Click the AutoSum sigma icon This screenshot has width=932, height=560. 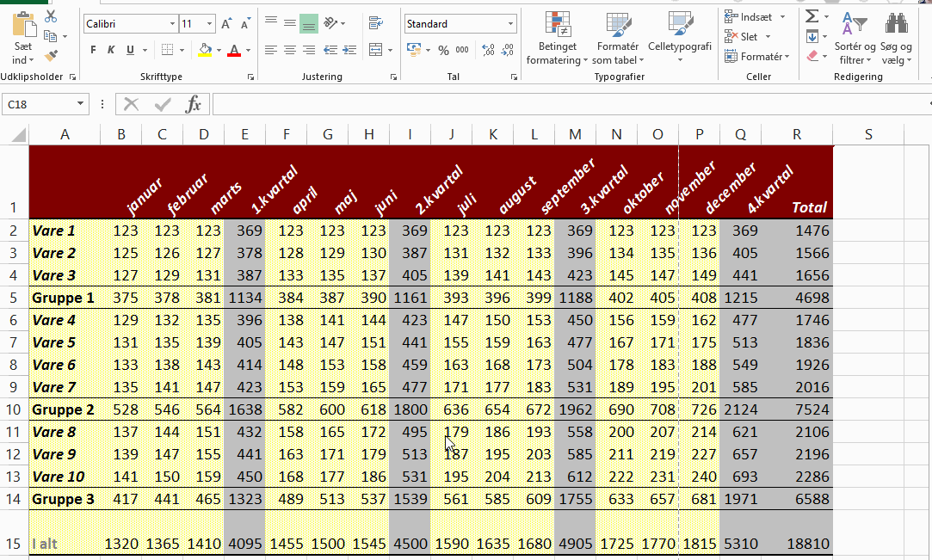pos(812,16)
